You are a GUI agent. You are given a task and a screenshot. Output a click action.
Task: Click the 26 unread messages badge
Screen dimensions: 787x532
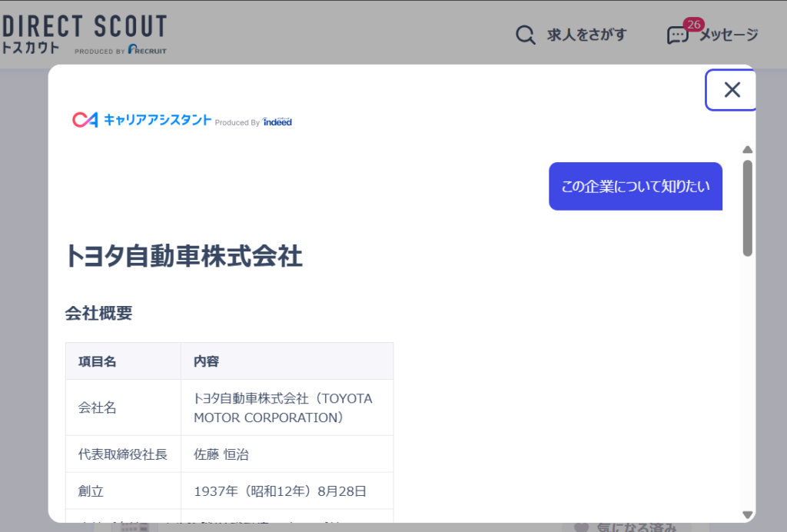(693, 25)
